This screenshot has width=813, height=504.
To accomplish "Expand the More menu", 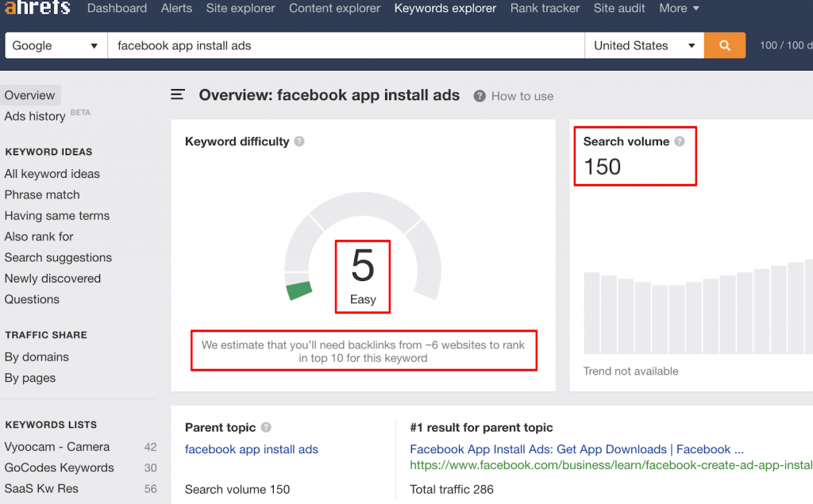I will point(679,8).
